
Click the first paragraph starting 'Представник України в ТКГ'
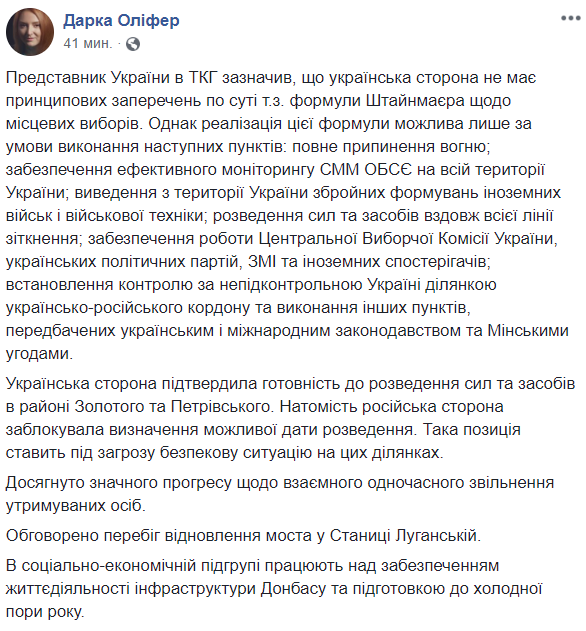287,215
